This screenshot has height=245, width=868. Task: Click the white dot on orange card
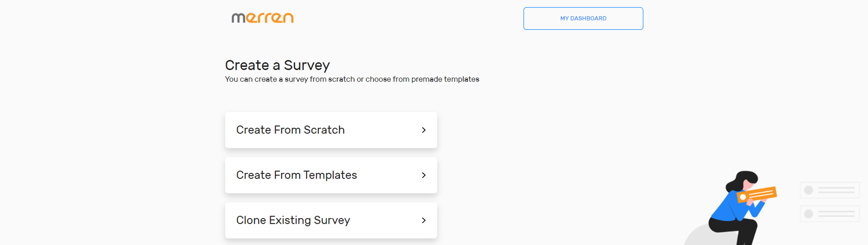(743, 197)
